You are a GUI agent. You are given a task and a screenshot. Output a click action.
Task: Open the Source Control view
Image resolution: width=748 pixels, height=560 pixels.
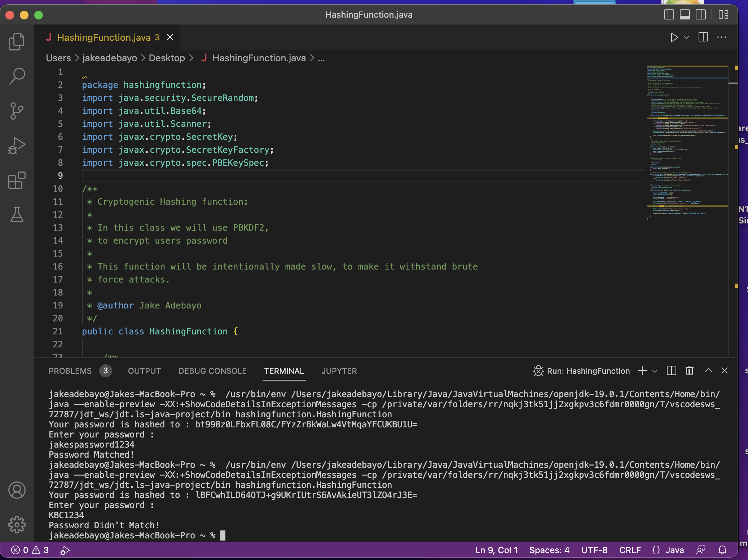click(x=17, y=111)
